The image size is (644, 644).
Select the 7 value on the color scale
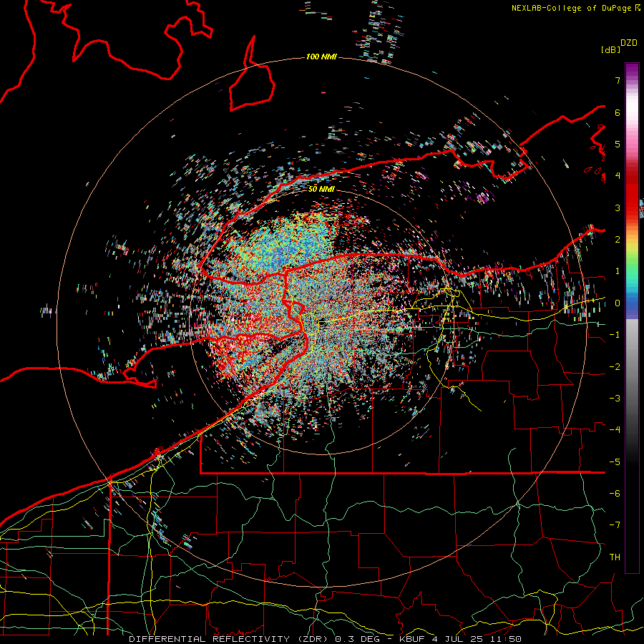[618, 80]
